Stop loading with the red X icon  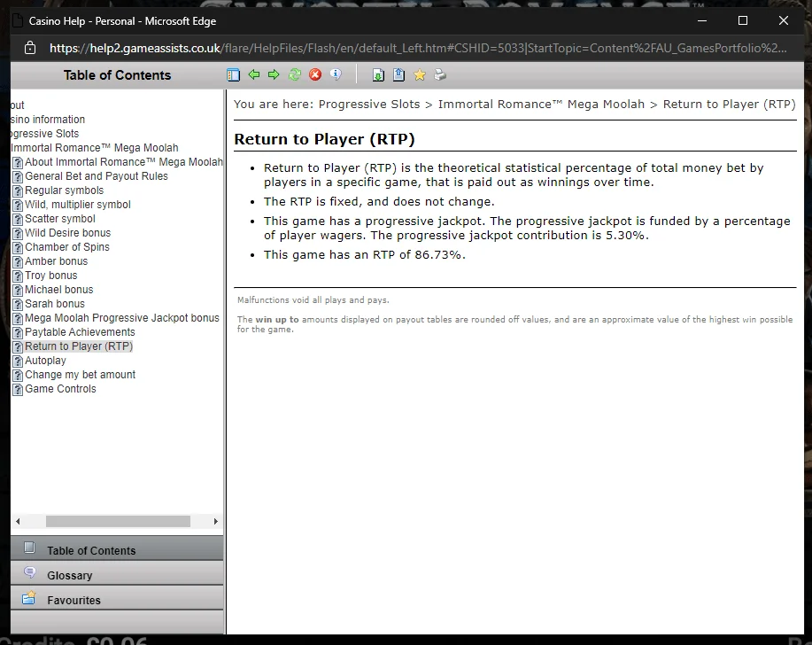(315, 75)
